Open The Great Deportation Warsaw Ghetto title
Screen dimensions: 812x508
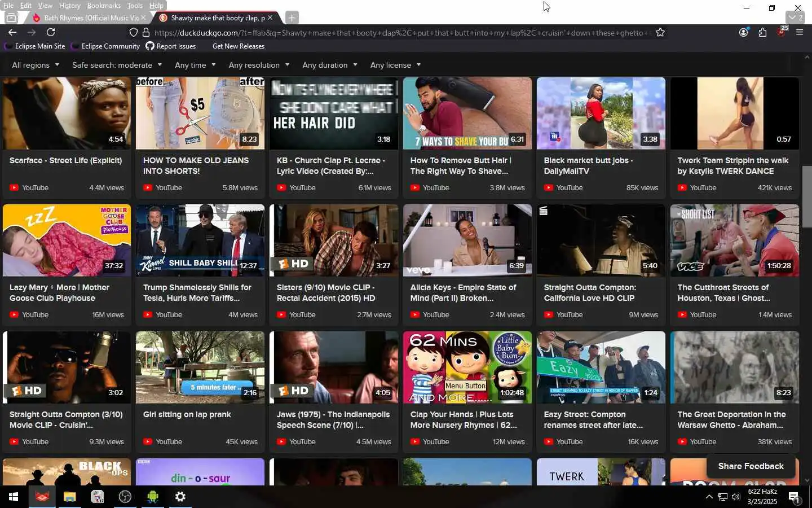click(x=731, y=419)
